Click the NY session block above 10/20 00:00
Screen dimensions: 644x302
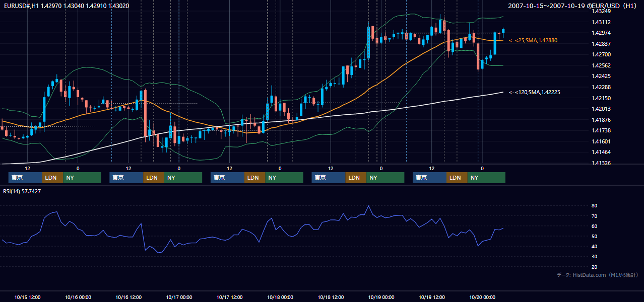(486, 178)
